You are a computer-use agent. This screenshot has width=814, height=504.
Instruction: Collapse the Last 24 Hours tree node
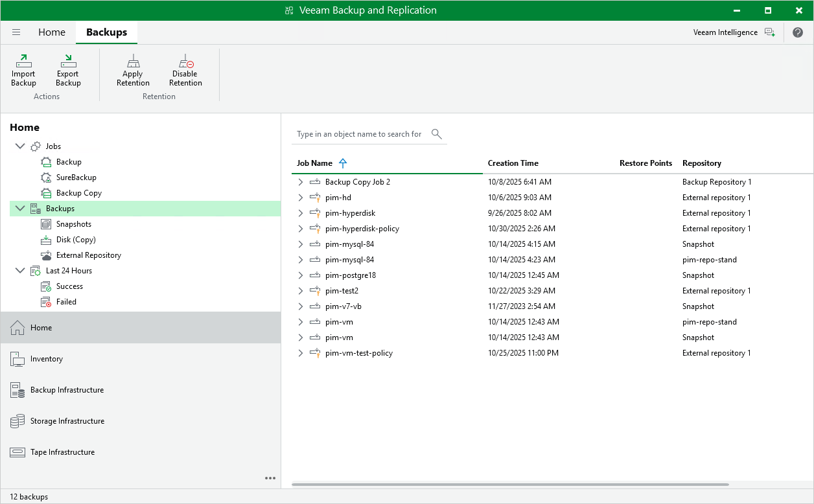tap(19, 271)
